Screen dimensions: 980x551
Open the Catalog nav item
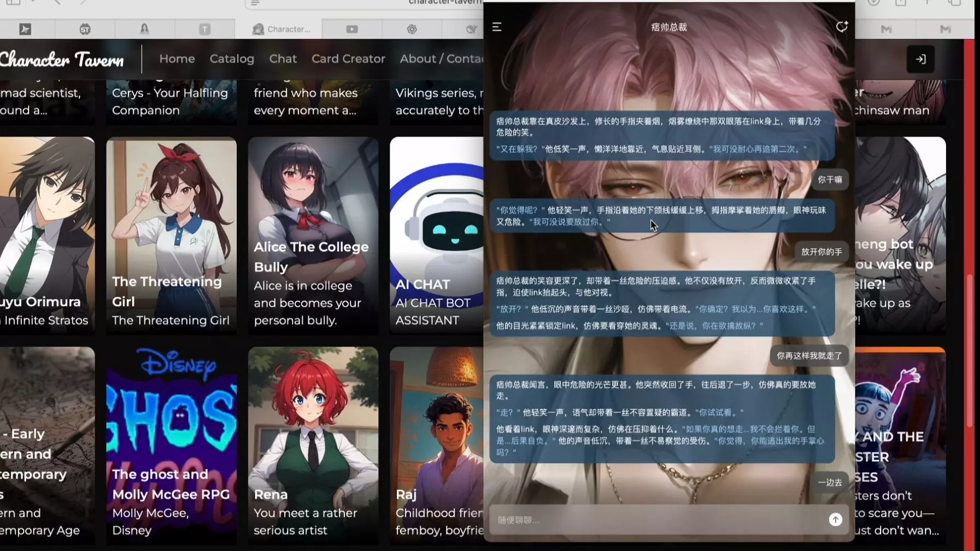coord(232,58)
